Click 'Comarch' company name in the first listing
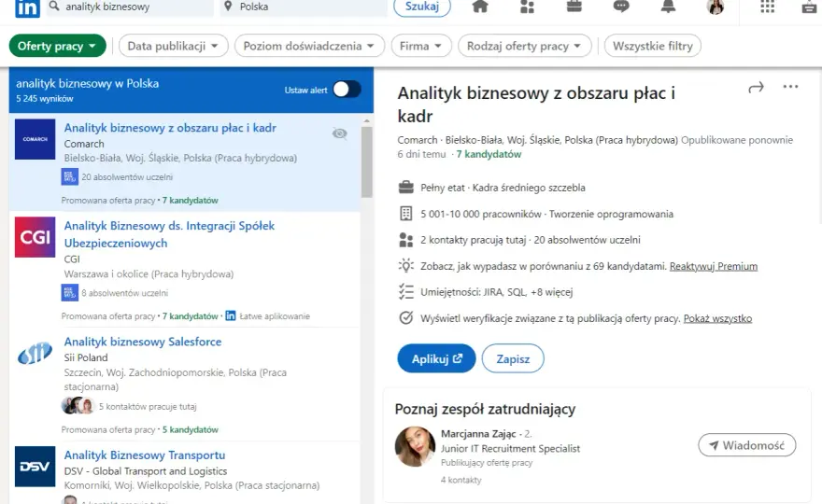 pyautogui.click(x=84, y=144)
